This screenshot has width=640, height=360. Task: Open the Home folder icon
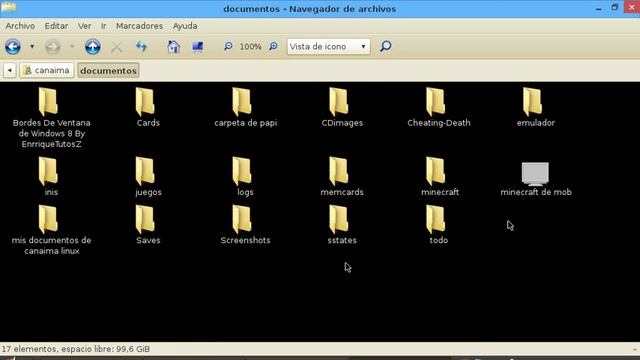coord(173,47)
